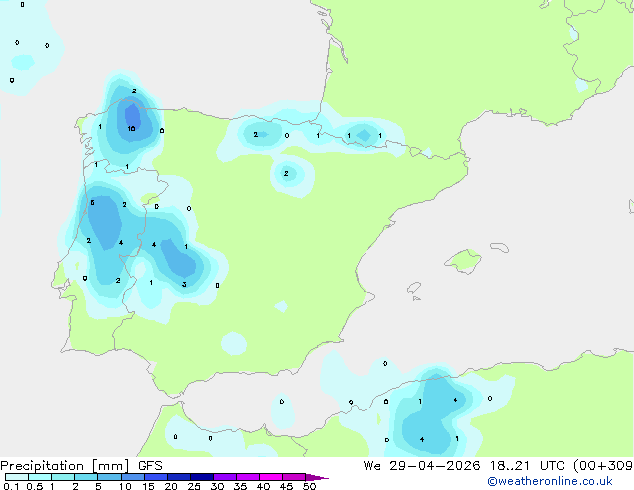Screen dimensions: 634x490
Task: Click the legend label '0.1'
Action: (11, 486)
